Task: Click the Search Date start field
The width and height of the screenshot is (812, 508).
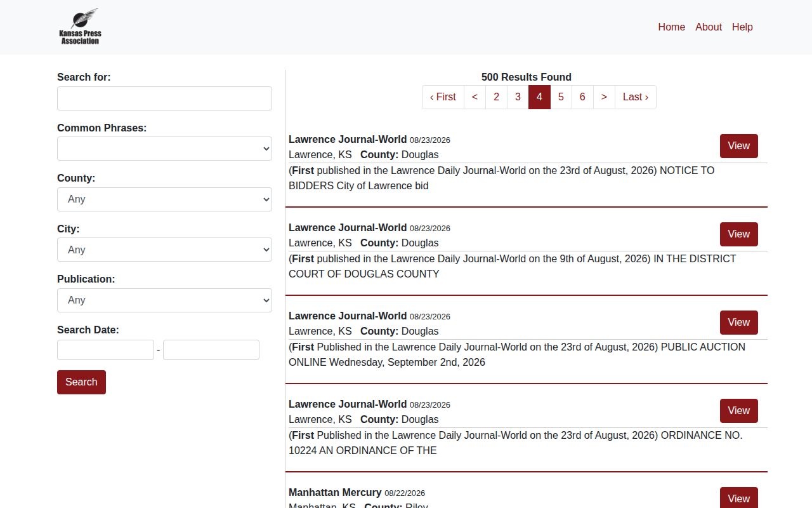Action: [105, 350]
